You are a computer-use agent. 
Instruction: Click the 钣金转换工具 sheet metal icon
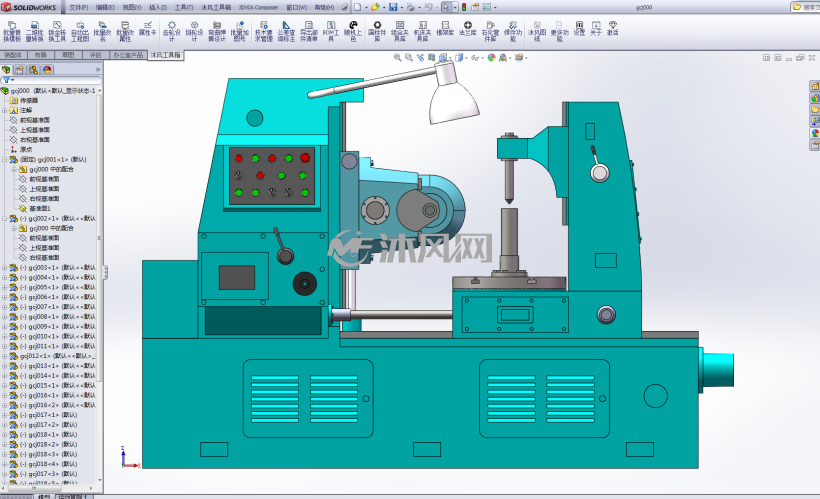pyautogui.click(x=57, y=31)
